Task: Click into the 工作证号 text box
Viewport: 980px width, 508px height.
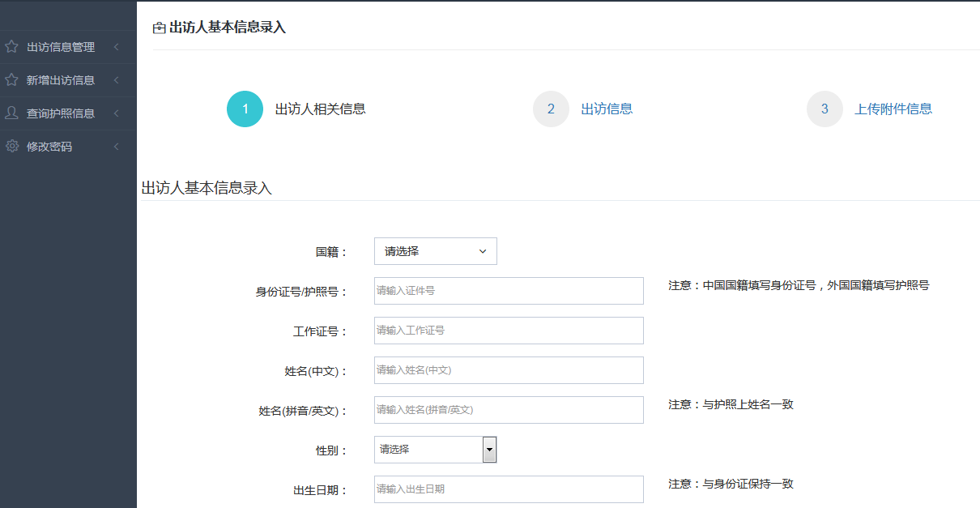Action: pyautogui.click(x=509, y=331)
